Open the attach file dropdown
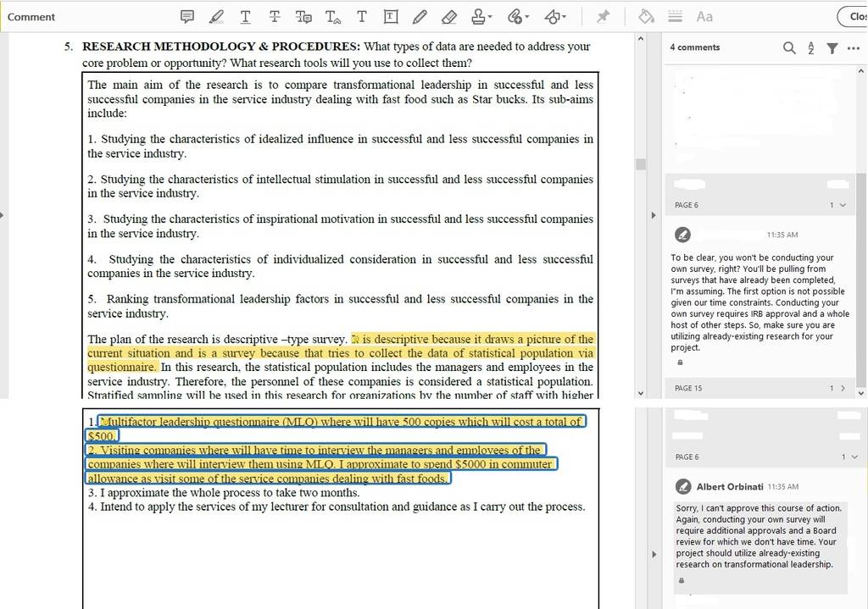 (518, 17)
